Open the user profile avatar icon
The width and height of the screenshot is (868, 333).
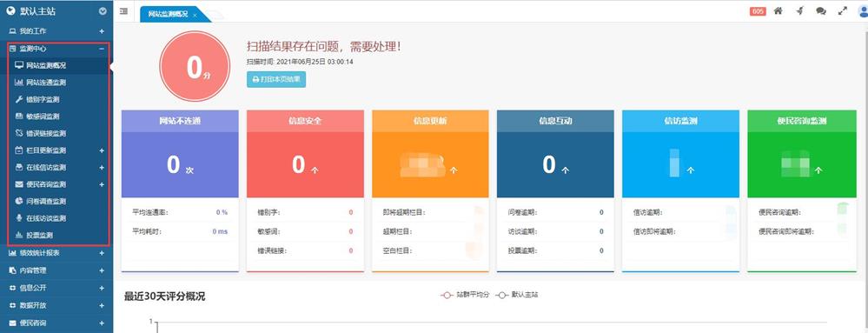coord(863,11)
